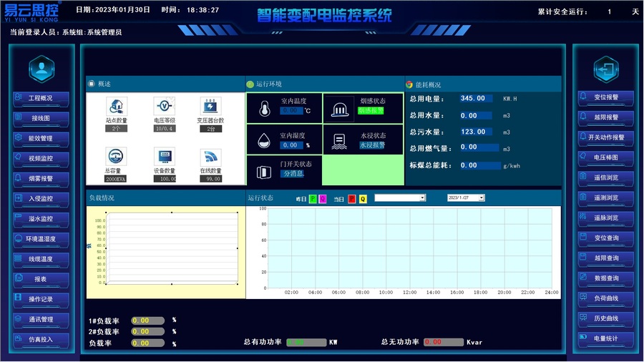Screen dimensions: 644x362
Task: Open 越限报警 on the right sidebar
Action: click(x=606, y=118)
